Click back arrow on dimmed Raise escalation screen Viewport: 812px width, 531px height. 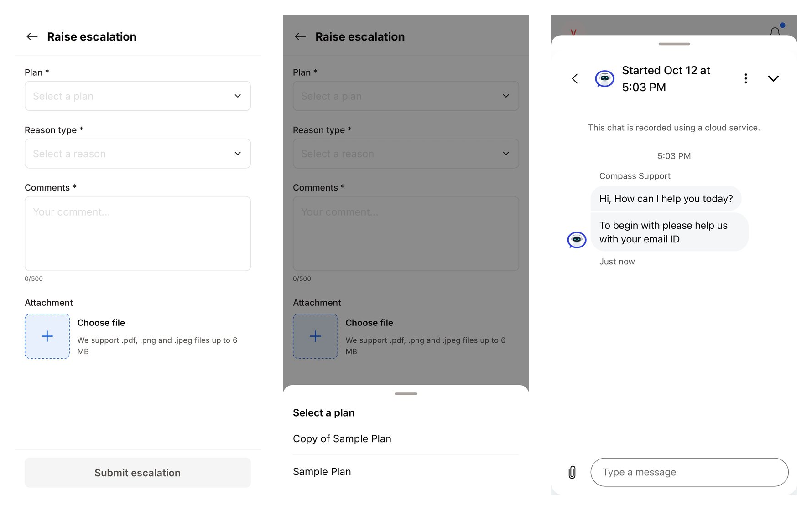pyautogui.click(x=300, y=36)
